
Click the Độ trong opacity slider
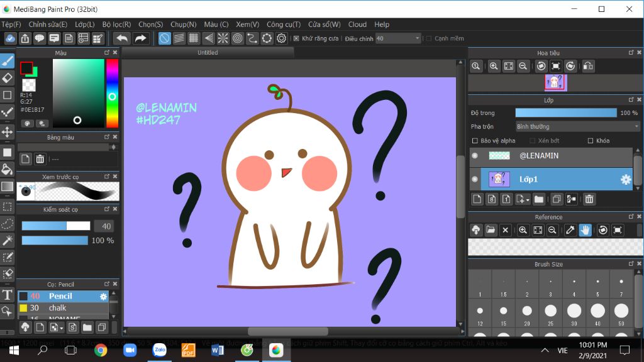pyautogui.click(x=565, y=113)
